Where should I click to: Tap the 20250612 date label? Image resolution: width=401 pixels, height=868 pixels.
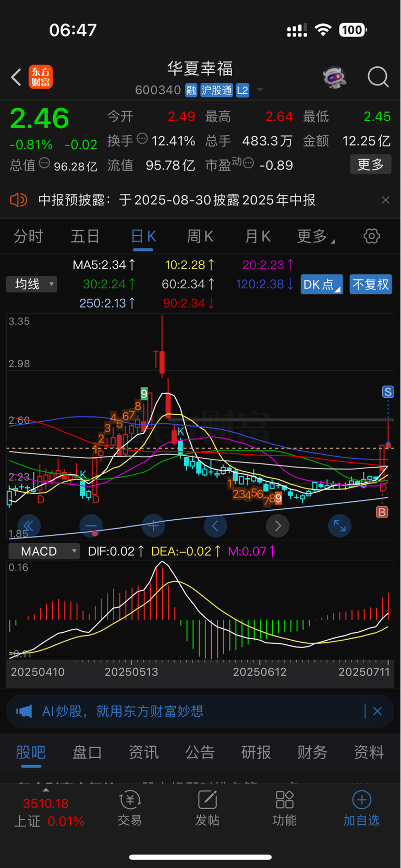coord(260,671)
